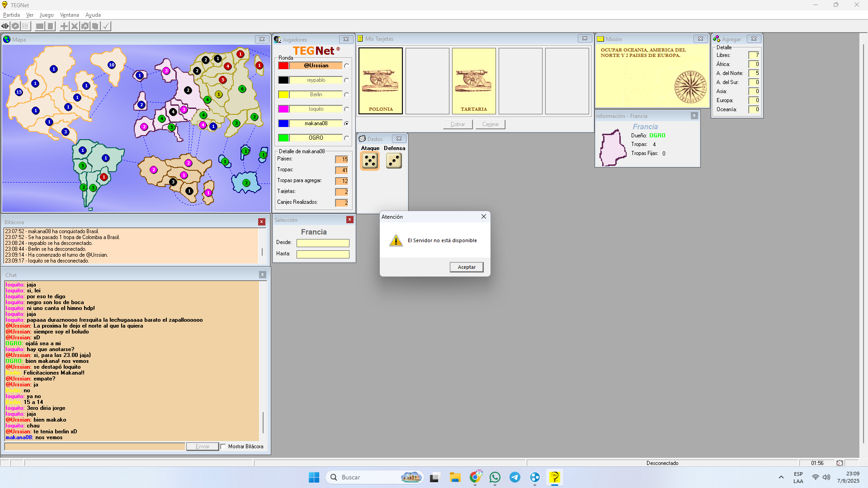Click the narrow rectangle toolbar icon
This screenshot has width=868, height=488.
pos(51,26)
